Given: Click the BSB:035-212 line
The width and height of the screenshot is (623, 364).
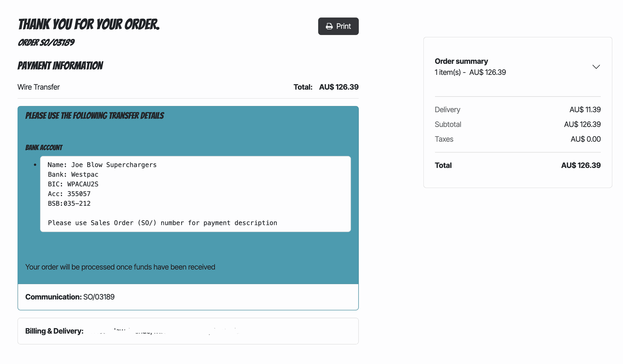Looking at the screenshot, I should click(69, 204).
